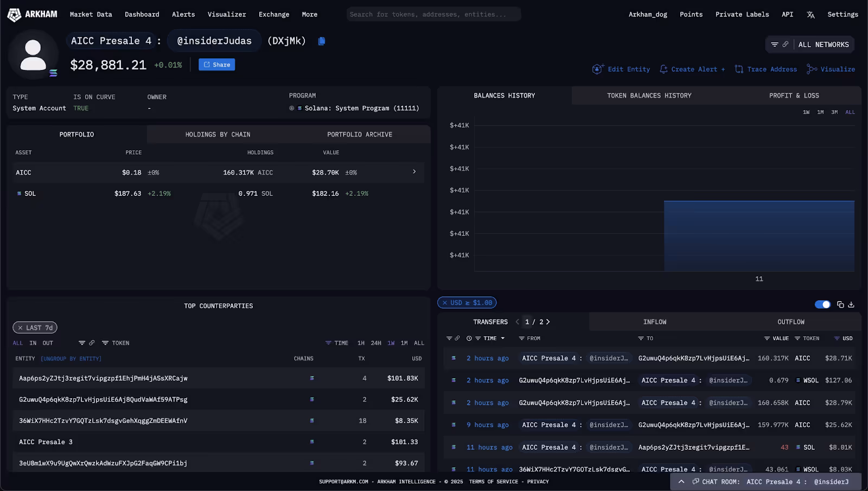Remove the USD ≥ $1.00 filter chip
Viewport: 868px width, 491px height.
445,303
